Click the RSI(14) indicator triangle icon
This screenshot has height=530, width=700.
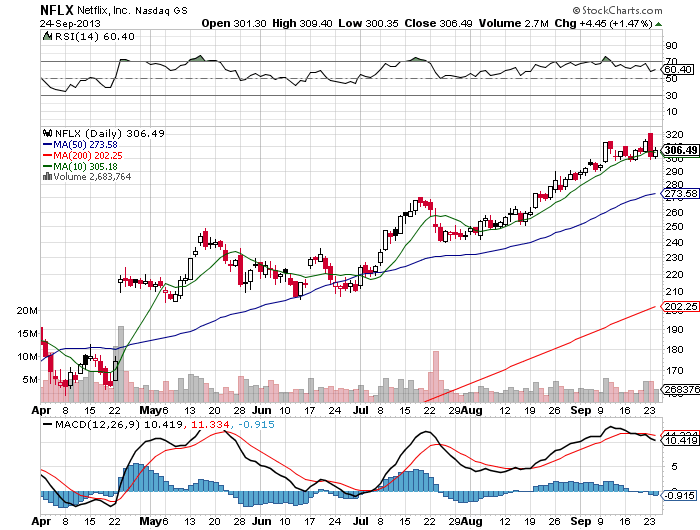(47, 36)
